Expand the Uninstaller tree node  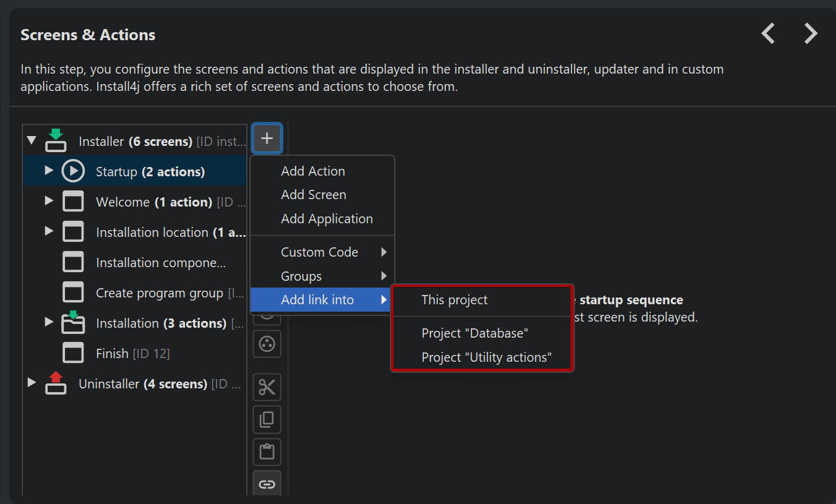32,383
